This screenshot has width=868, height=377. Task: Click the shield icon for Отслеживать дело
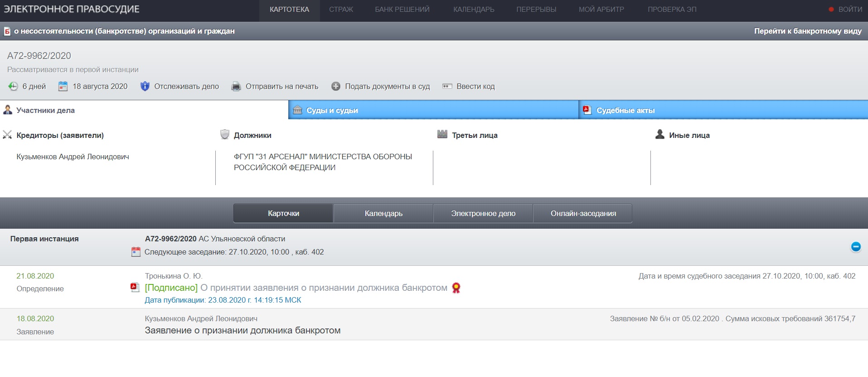(145, 86)
